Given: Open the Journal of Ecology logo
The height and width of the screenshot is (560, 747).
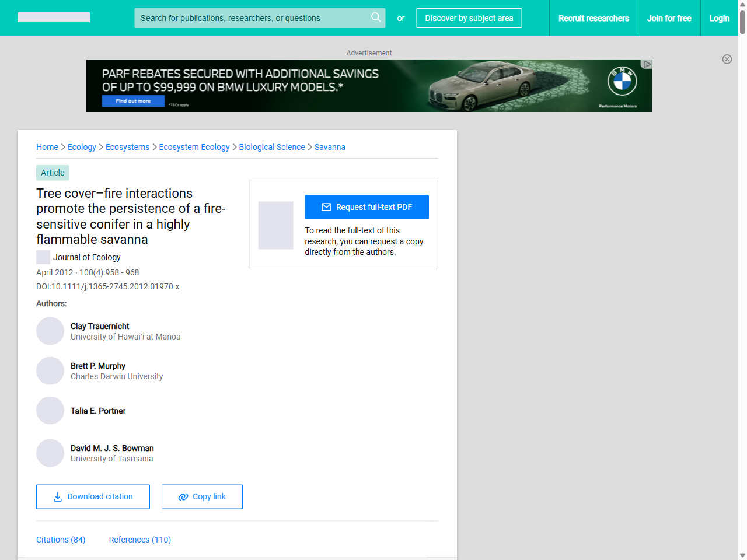Looking at the screenshot, I should coord(43,257).
